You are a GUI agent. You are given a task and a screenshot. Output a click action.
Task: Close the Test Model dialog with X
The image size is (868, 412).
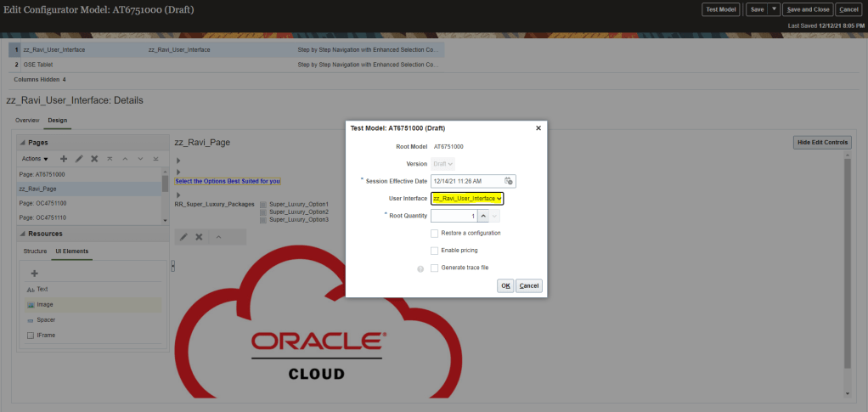(x=538, y=128)
